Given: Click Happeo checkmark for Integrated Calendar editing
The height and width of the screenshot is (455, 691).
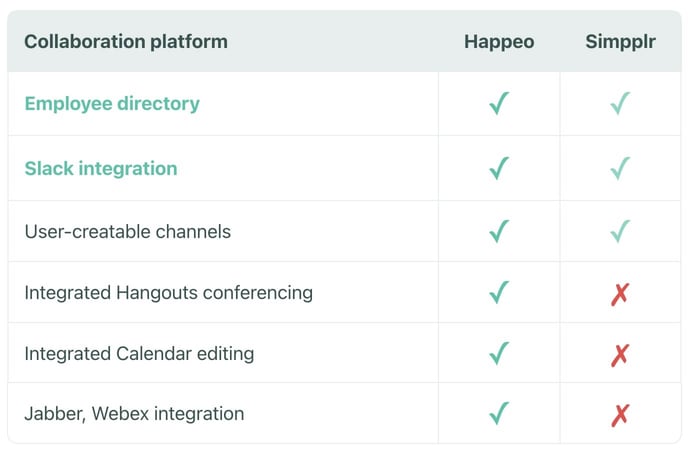Looking at the screenshot, I should [x=499, y=353].
